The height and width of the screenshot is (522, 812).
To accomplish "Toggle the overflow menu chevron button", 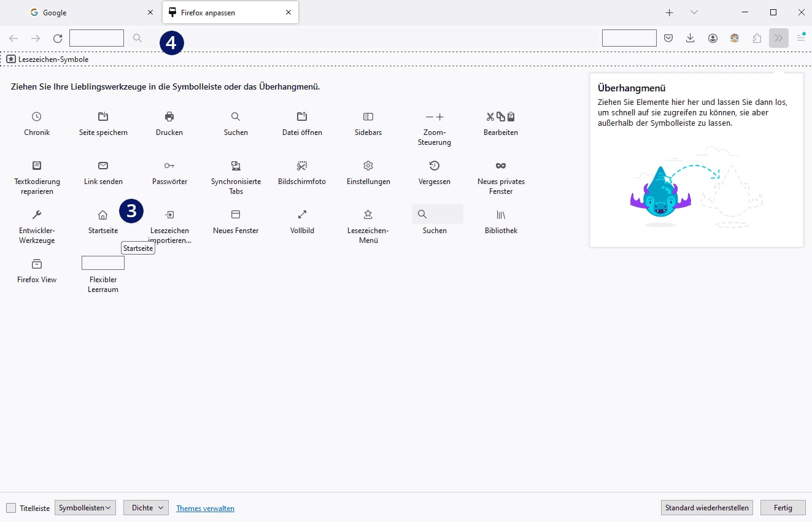I will tap(779, 38).
